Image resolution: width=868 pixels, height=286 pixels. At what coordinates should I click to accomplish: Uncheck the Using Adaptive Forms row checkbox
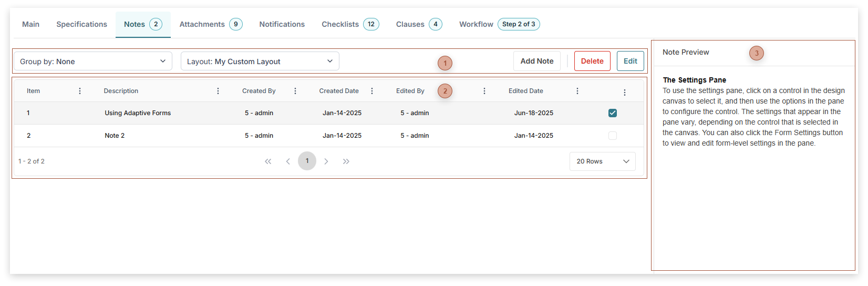(613, 113)
